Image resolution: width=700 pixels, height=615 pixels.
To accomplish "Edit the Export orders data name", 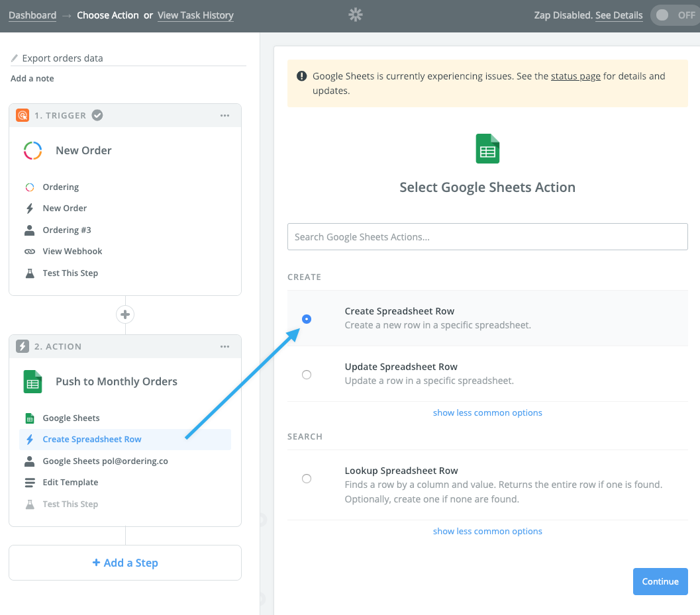I will (62, 58).
